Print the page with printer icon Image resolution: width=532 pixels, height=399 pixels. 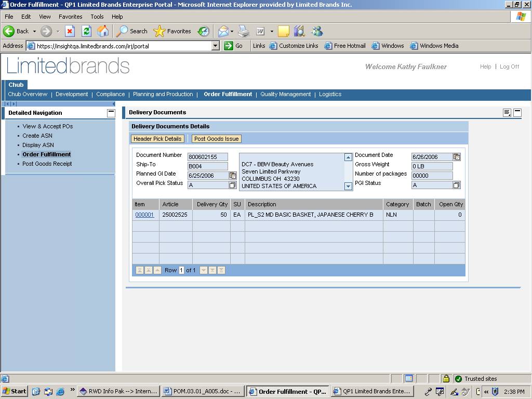click(243, 31)
